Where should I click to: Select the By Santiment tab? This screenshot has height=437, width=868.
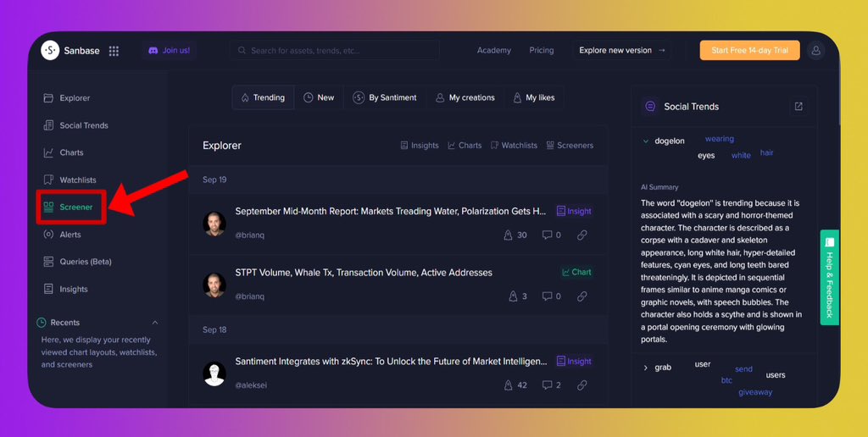385,97
